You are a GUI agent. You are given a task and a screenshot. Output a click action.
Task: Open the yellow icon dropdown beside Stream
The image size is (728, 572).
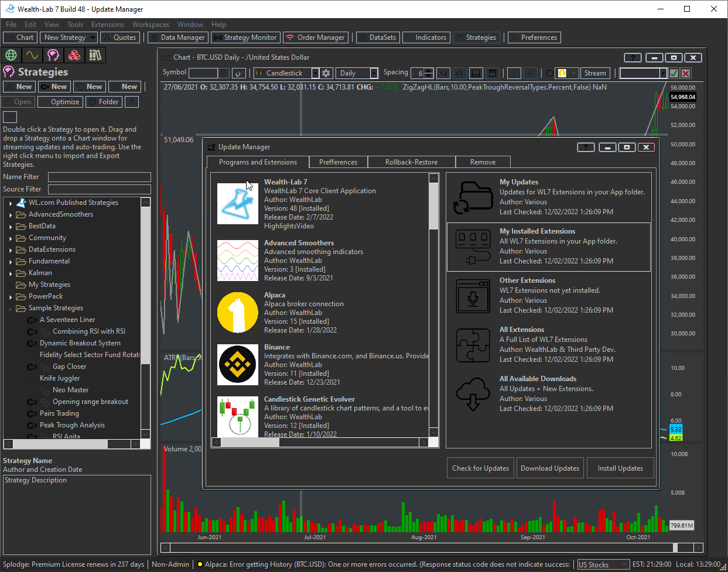tap(573, 73)
